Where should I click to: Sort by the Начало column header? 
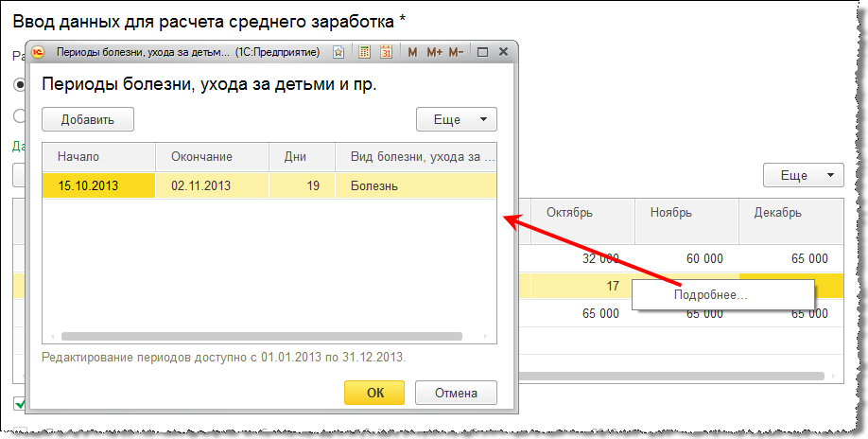99,157
